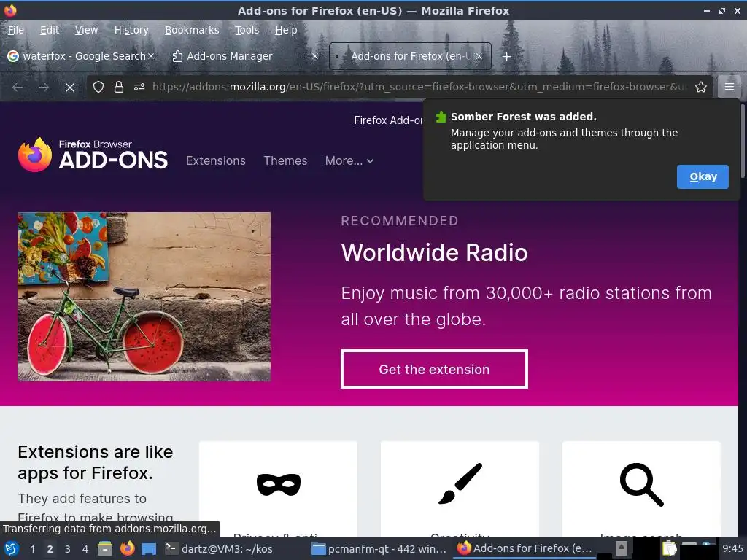Open a new tab with plus button

(x=506, y=57)
